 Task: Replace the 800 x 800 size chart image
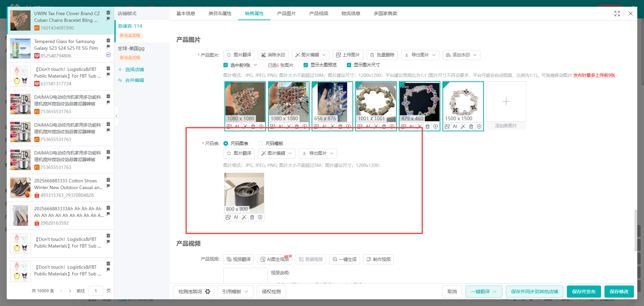coord(228,217)
